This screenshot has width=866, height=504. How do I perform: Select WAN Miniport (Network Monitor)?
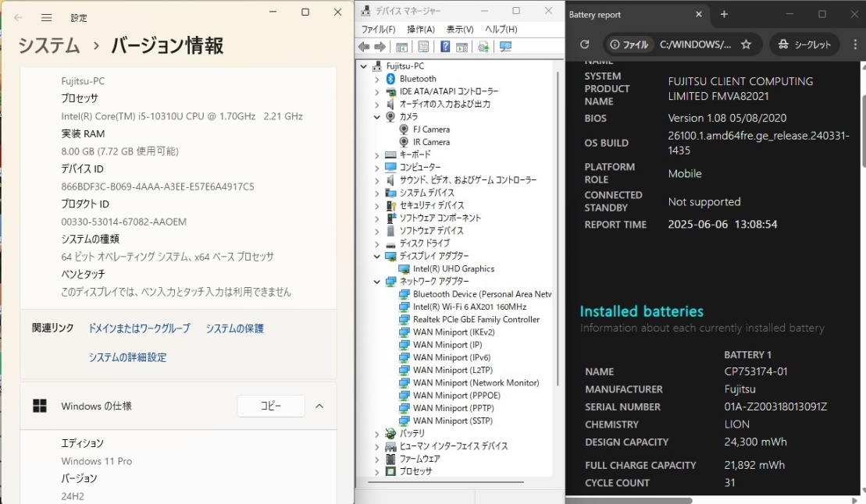pos(476,382)
